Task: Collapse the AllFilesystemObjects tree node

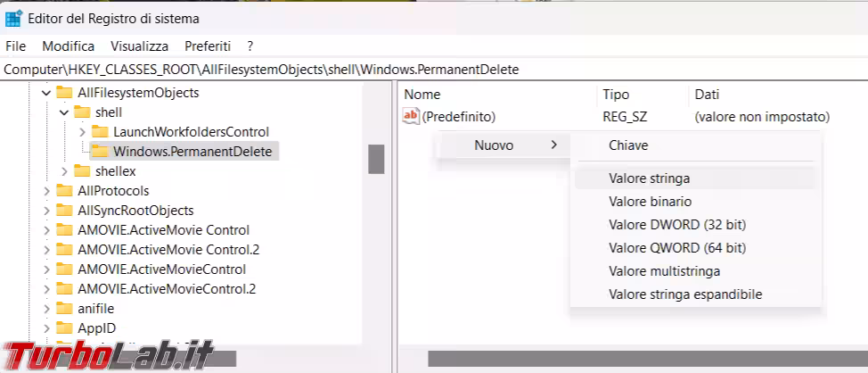Action: (46, 93)
